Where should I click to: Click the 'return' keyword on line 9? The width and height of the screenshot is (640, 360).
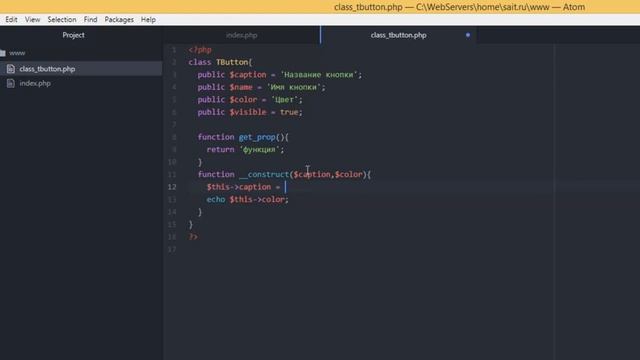click(x=220, y=149)
